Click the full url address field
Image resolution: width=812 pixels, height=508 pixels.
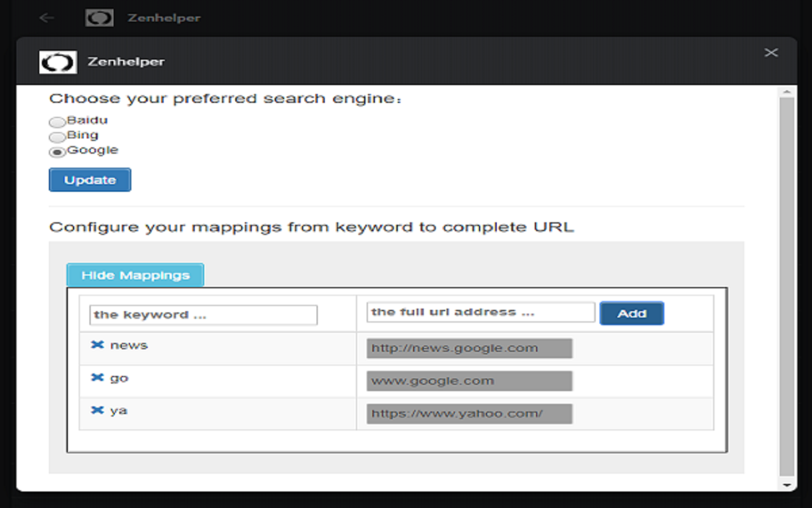tap(480, 312)
